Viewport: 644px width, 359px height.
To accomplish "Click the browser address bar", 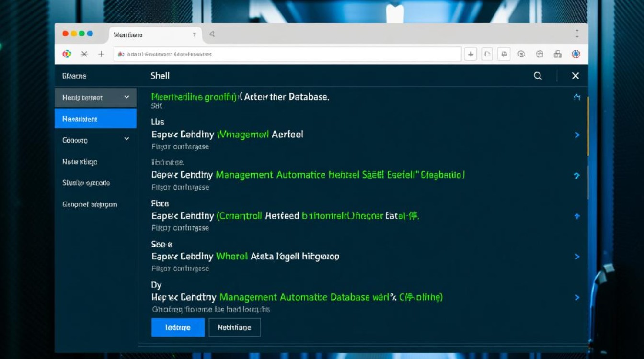I will 287,54.
